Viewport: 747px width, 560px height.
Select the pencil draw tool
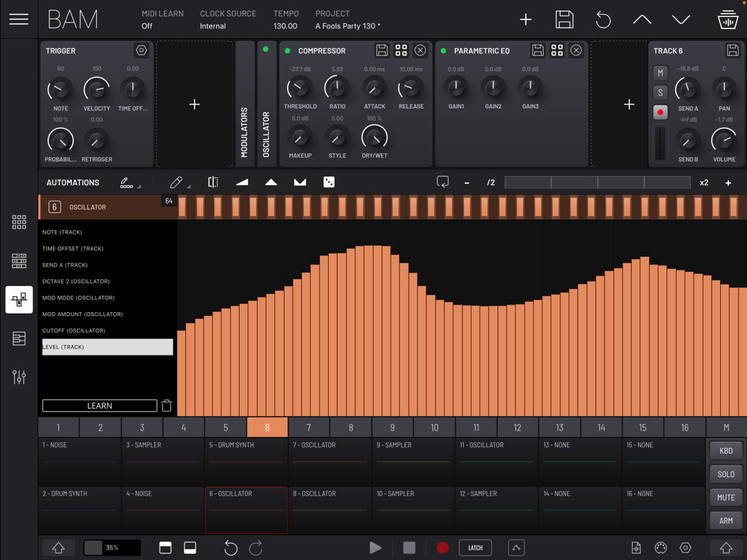[176, 182]
